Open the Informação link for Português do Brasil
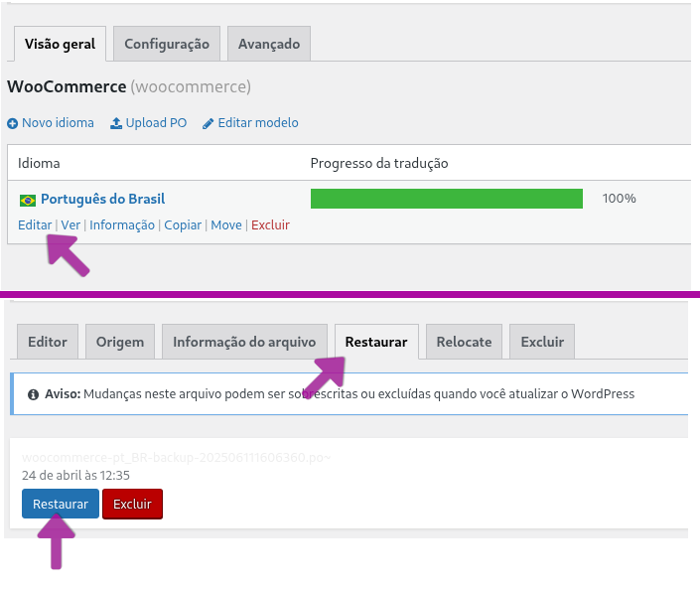 [x=122, y=225]
